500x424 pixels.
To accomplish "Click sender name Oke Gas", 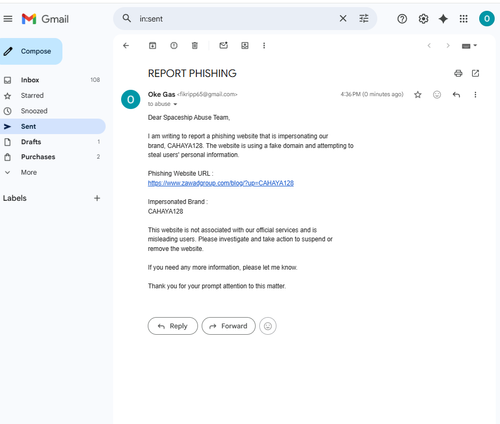I will (x=161, y=94).
